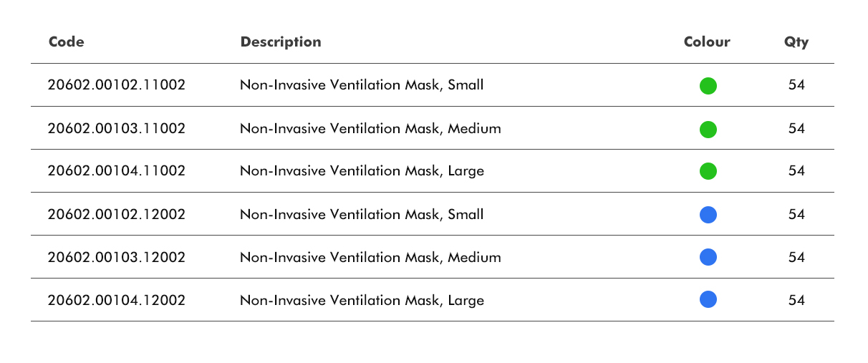This screenshot has width=868, height=363.
Task: Click product code 20602.00103.12002
Action: (117, 257)
